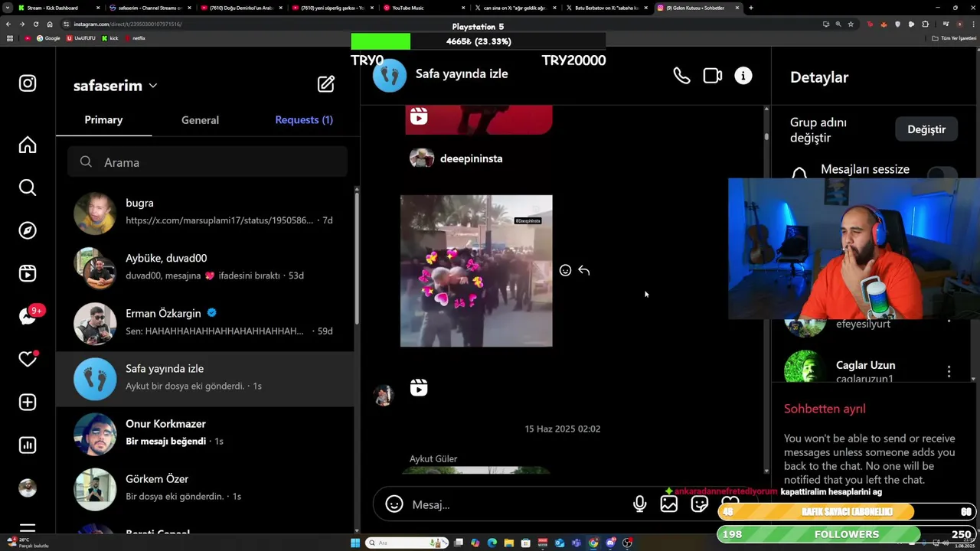Open OBS from the taskbar

[627, 543]
